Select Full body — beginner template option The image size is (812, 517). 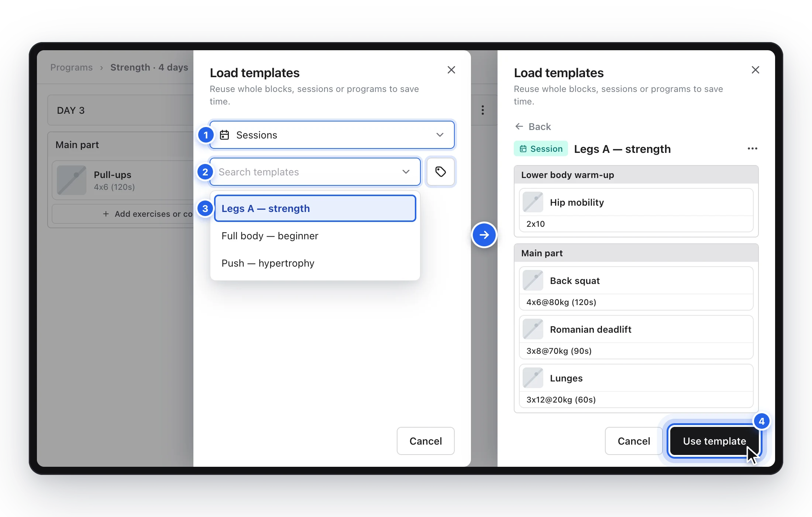315,236
